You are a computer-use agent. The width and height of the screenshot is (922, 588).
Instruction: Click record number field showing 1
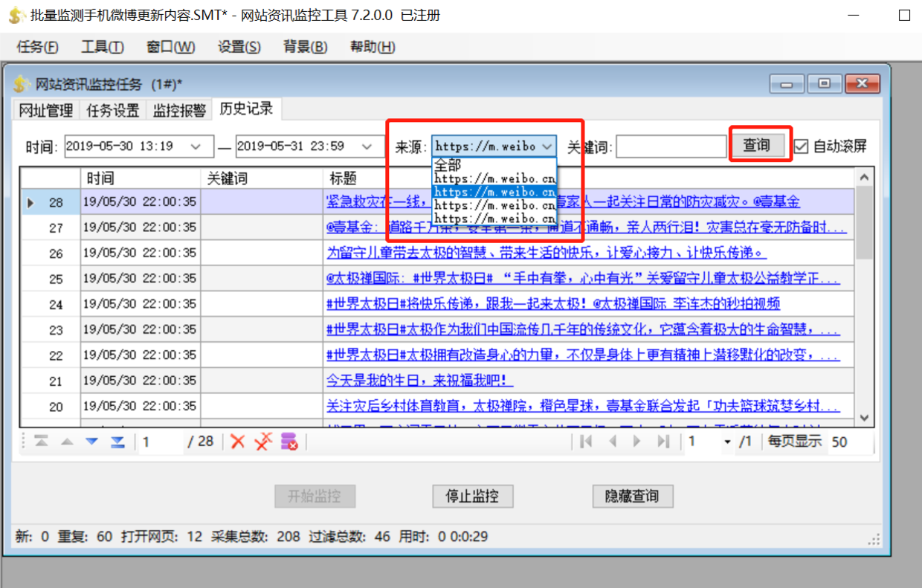[x=160, y=442]
